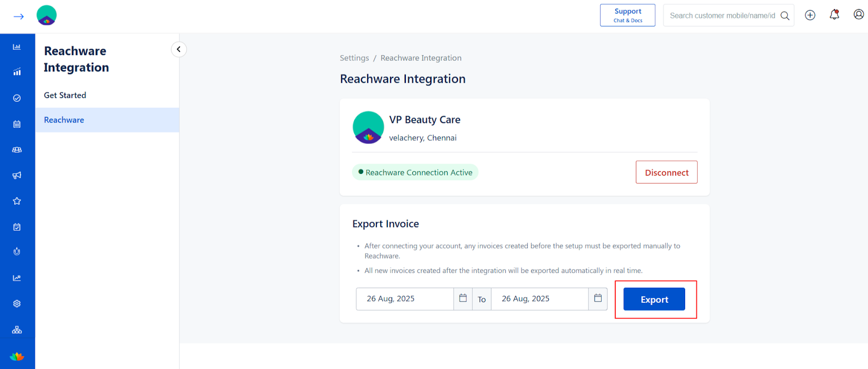Open the circled checkmark icon in sidebar

(x=17, y=98)
